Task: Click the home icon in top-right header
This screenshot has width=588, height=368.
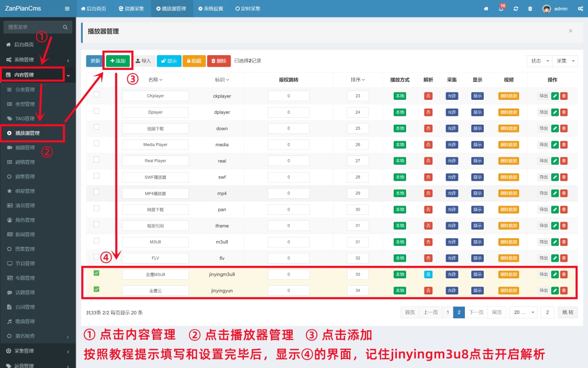Action: point(486,9)
